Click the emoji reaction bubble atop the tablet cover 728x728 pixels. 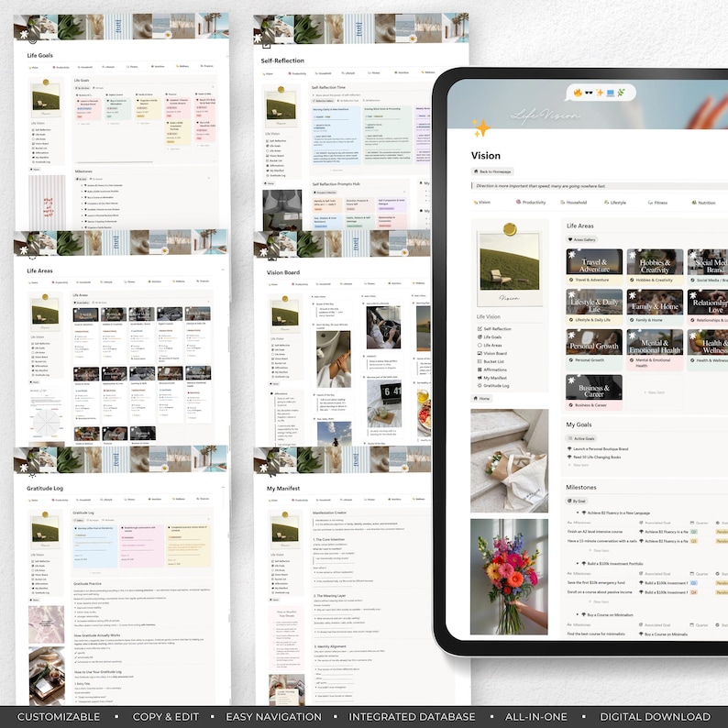coord(601,93)
